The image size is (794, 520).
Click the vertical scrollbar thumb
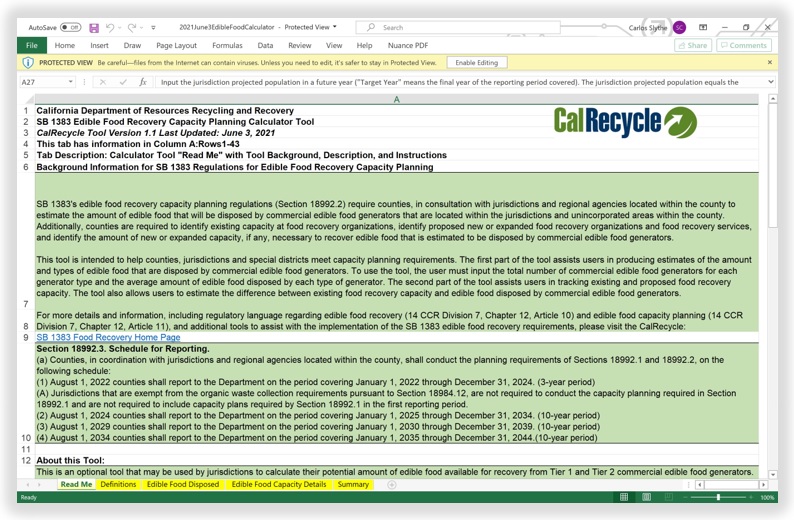[x=772, y=167]
